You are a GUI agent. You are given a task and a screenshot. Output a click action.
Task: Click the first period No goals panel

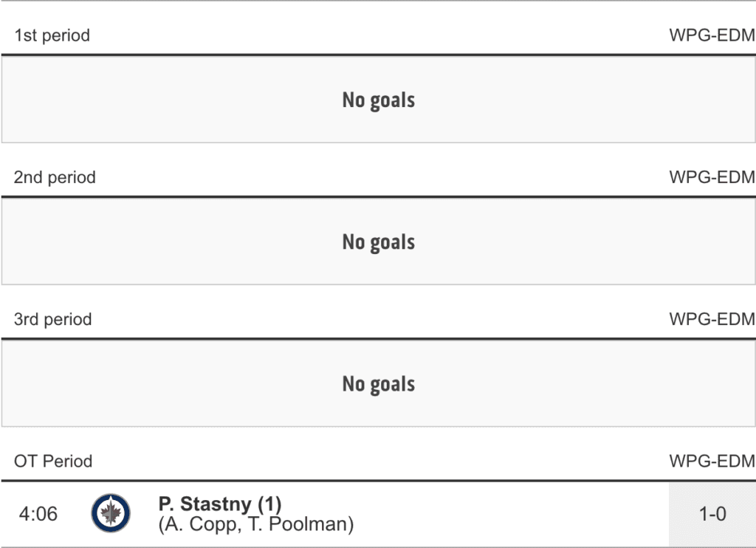tap(378, 100)
